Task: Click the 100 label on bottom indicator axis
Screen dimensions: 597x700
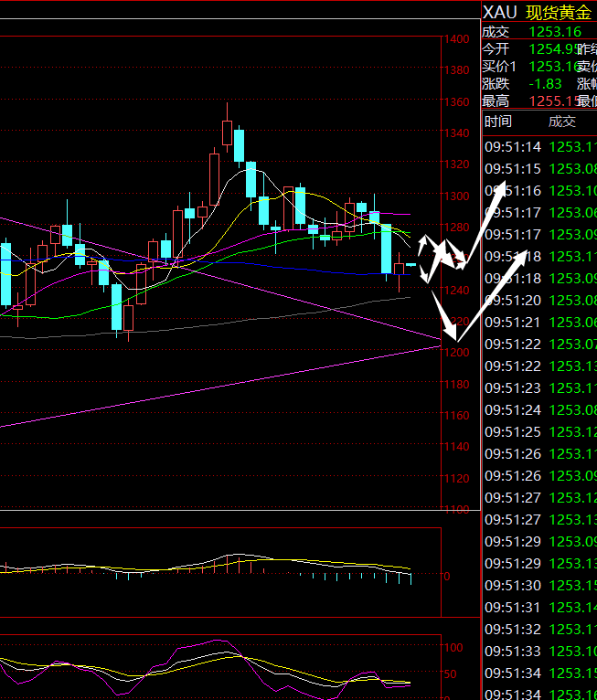Action: coord(453,647)
